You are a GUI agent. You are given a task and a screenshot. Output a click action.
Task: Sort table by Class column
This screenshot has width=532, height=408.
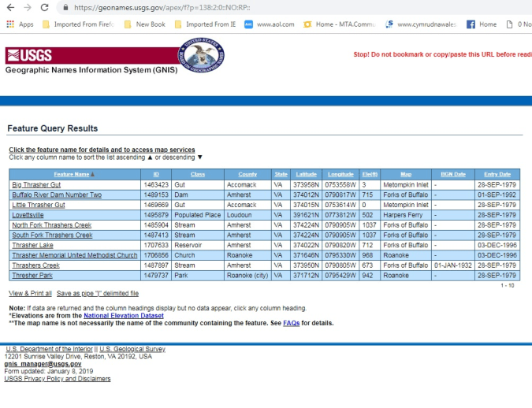[x=198, y=174]
